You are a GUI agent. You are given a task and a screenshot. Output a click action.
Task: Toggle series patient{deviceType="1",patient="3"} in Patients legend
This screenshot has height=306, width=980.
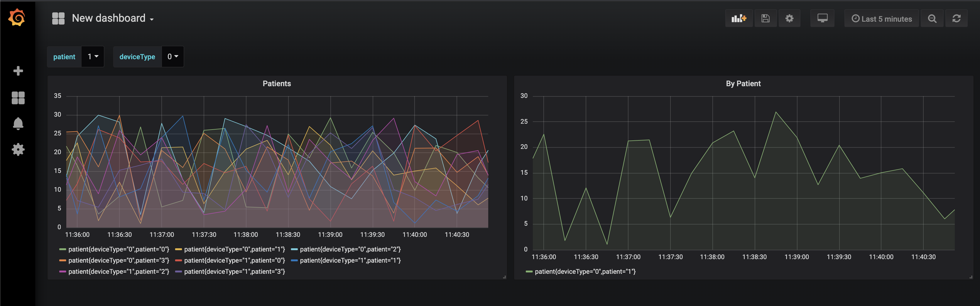tap(234, 271)
